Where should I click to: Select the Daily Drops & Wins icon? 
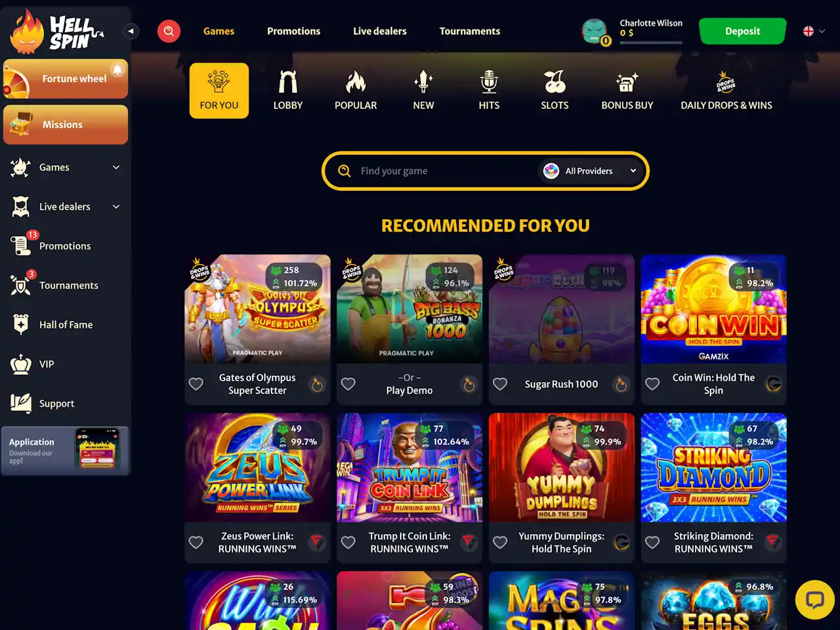coord(726,83)
